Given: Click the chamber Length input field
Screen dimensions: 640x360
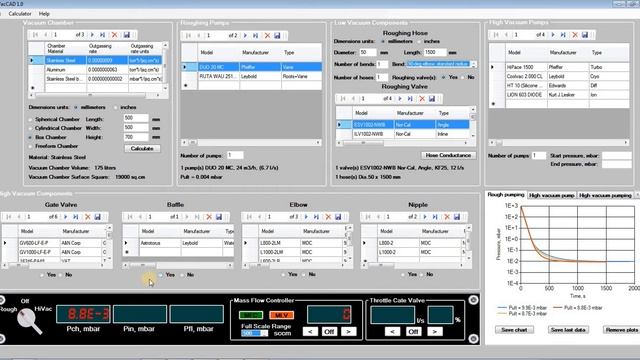Looking at the screenshot, I should tap(136, 118).
